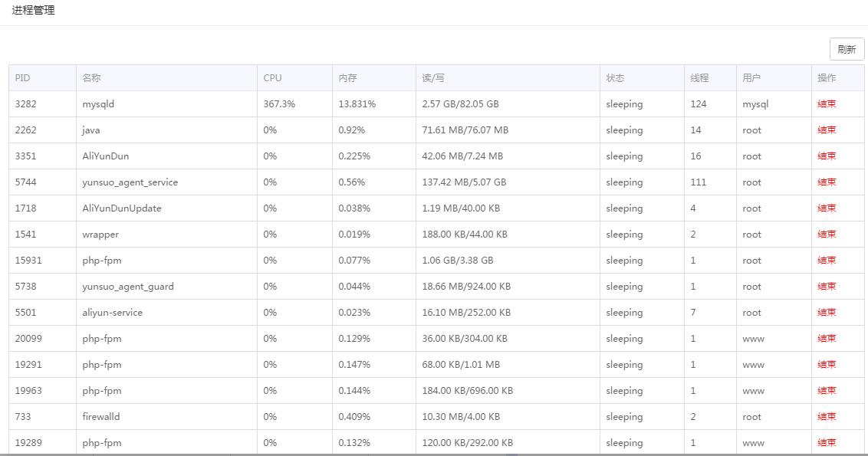Image resolution: width=868 pixels, height=456 pixels.
Task: Click the CPU column header
Action: (272, 78)
